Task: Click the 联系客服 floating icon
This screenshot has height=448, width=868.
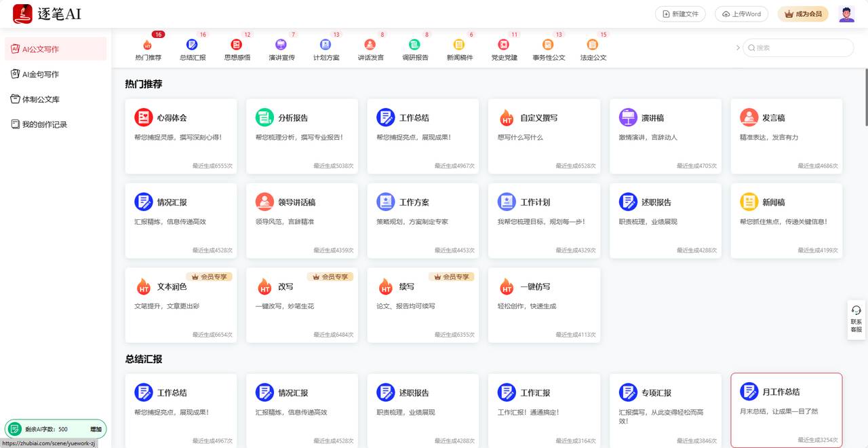Action: pyautogui.click(x=855, y=319)
